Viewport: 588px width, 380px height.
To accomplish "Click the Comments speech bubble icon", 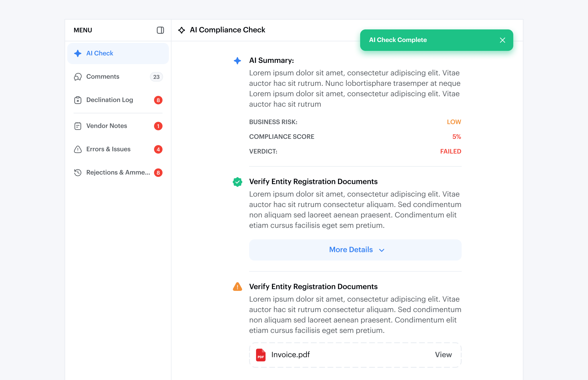I will click(78, 77).
